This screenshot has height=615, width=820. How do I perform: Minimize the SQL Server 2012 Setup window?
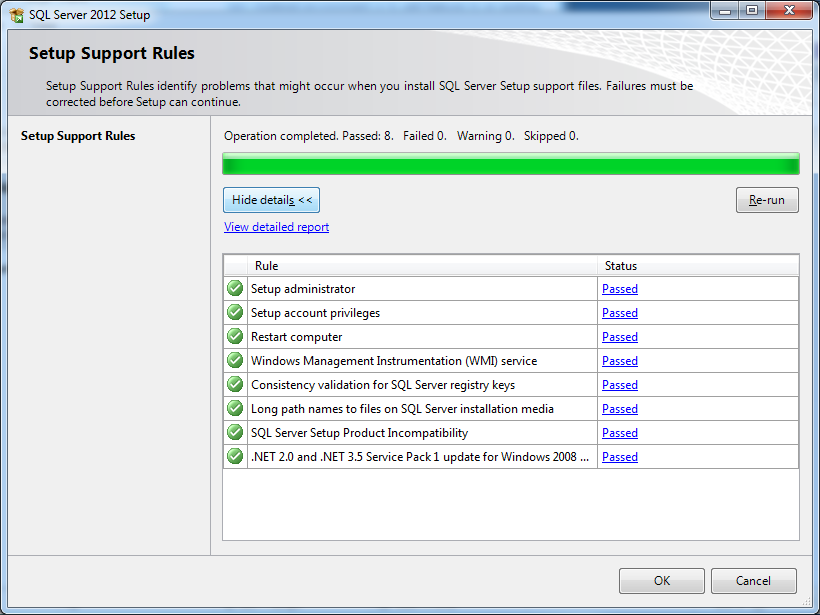725,11
